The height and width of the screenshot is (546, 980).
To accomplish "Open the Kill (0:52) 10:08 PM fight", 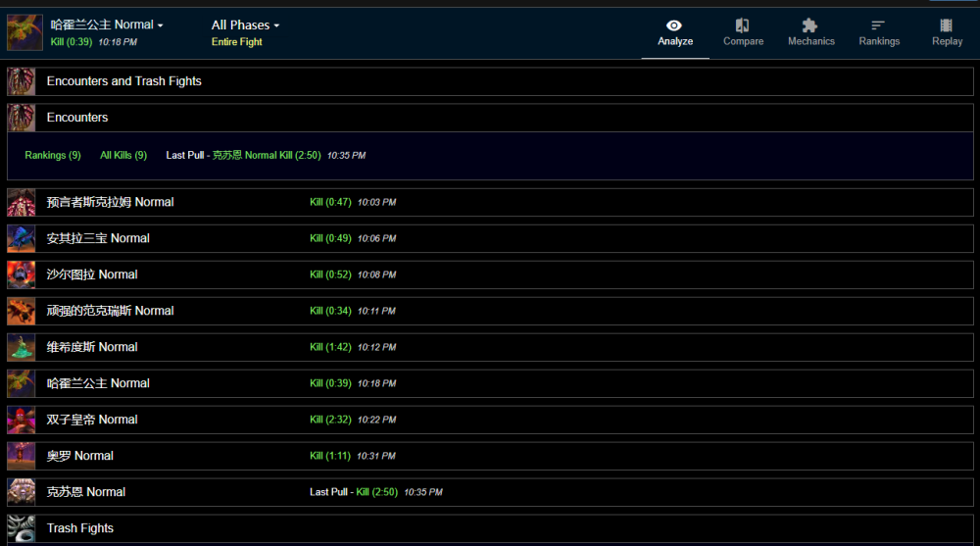I will click(x=353, y=274).
